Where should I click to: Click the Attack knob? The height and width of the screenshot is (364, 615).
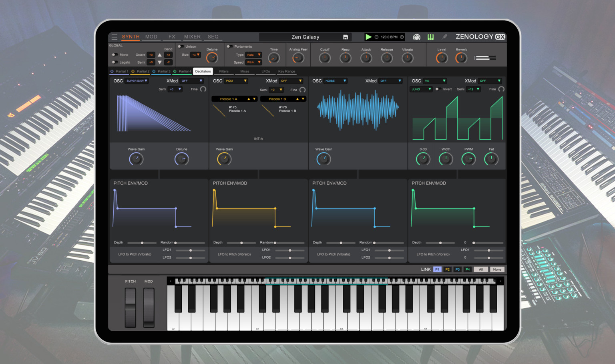pyautogui.click(x=366, y=58)
